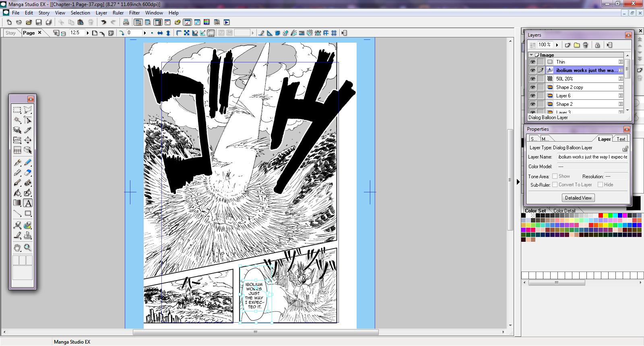Image resolution: width=644 pixels, height=346 pixels.
Task: Click the Flip Horizontal arrows icon
Action: coord(160,33)
